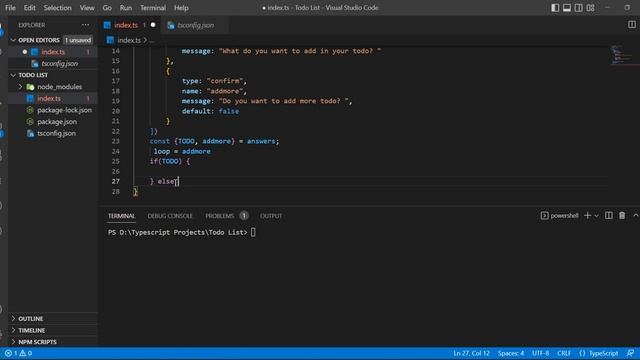Expand the Outline section
640x360 pixels.
pos(31,318)
